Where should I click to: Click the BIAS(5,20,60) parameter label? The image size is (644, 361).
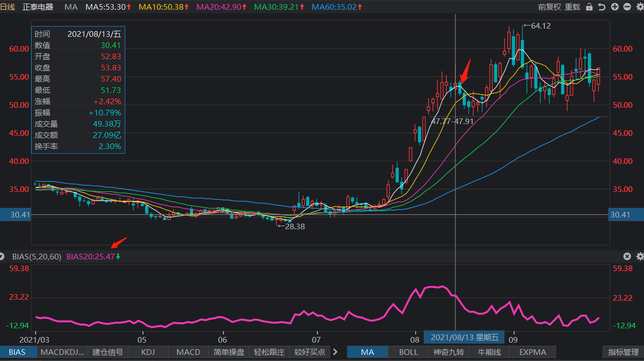point(36,256)
